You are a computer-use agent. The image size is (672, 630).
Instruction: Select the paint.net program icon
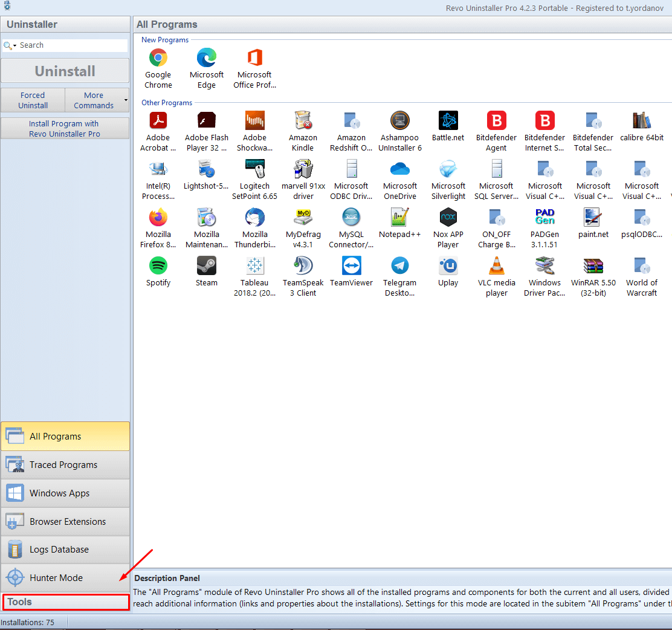(x=593, y=218)
